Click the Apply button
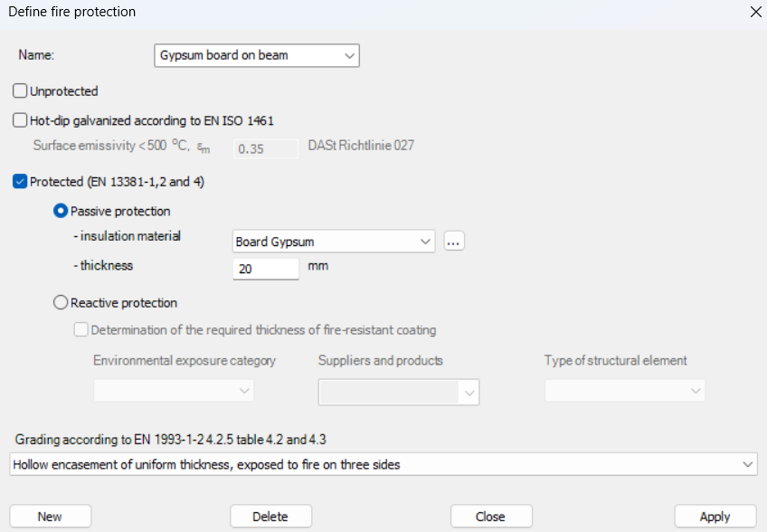 715,517
